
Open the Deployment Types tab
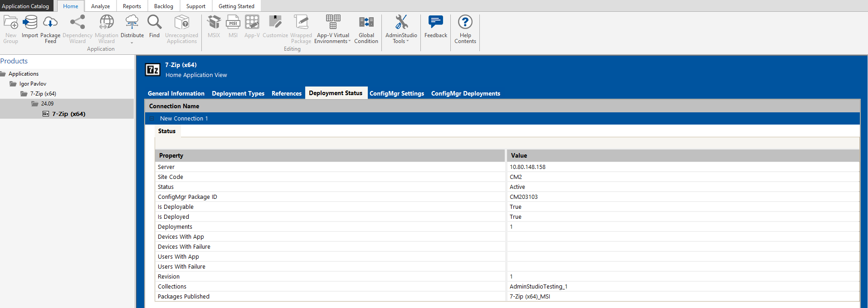[x=238, y=93]
